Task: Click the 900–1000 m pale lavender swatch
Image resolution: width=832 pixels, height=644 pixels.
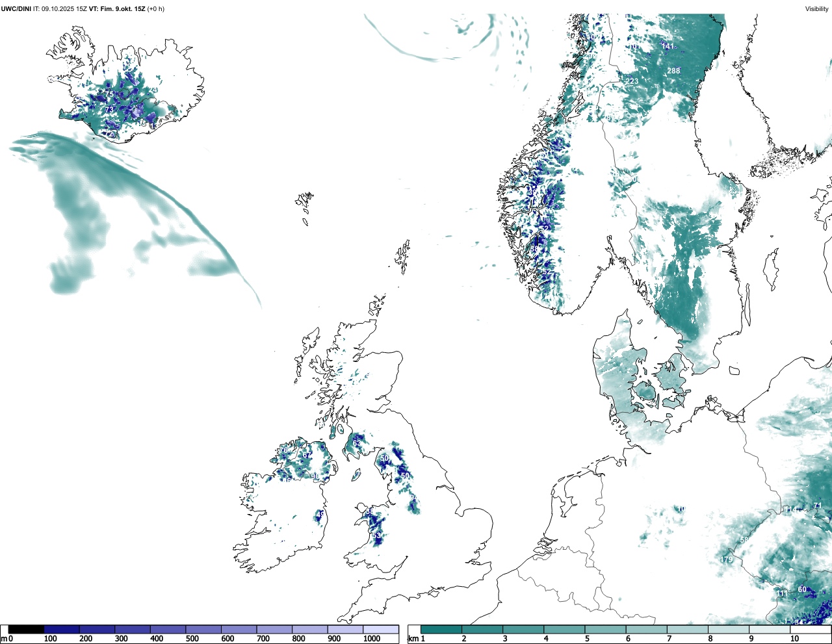Action: tap(345, 629)
